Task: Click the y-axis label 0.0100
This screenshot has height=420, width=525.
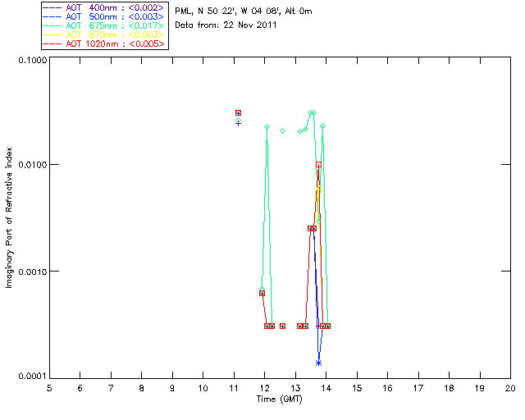Action: (x=33, y=164)
